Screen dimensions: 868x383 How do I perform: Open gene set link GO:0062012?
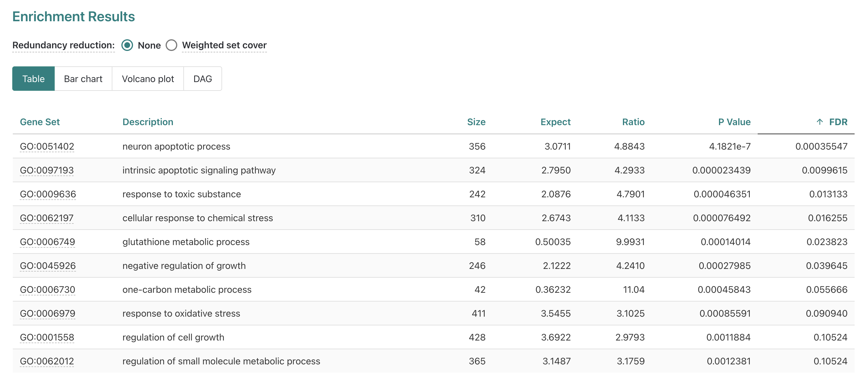click(x=47, y=361)
